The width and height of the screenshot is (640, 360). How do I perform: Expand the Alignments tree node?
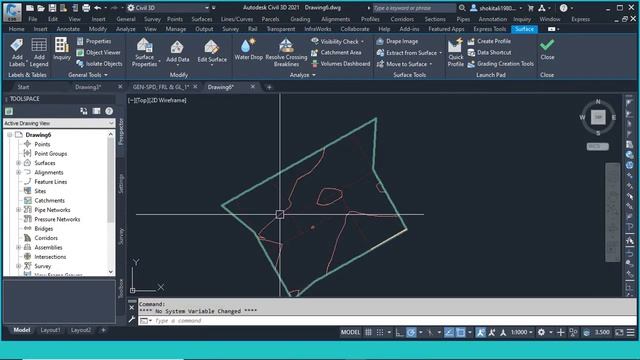[18, 172]
